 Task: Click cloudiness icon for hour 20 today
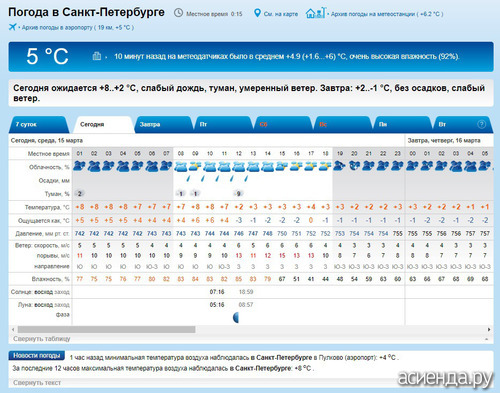tap(354, 166)
